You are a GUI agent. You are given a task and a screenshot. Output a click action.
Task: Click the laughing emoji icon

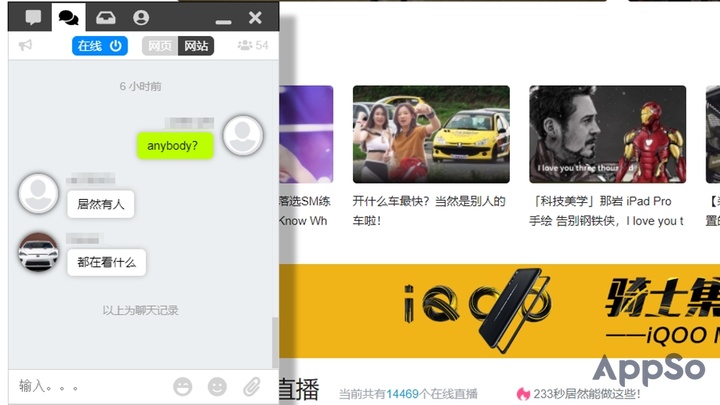tap(182, 386)
